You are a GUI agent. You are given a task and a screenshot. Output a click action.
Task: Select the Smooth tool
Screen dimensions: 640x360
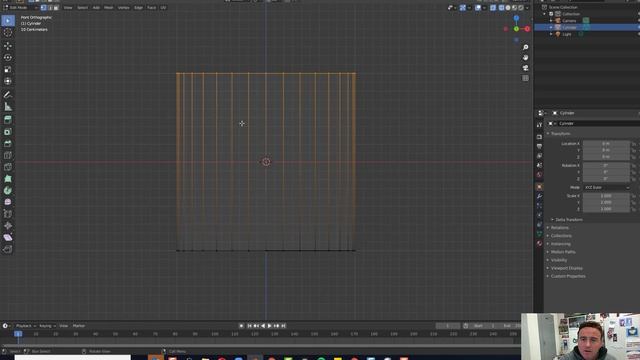click(8, 202)
